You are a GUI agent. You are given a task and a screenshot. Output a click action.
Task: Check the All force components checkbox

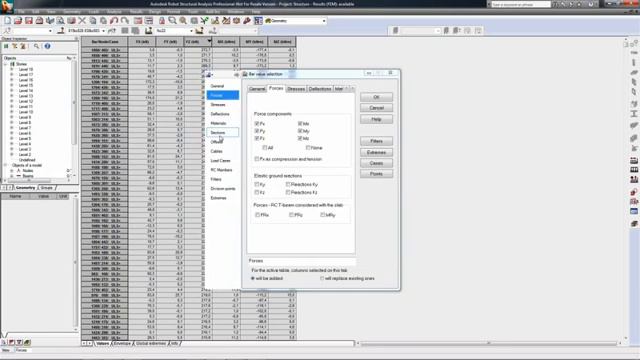pyautogui.click(x=264, y=148)
